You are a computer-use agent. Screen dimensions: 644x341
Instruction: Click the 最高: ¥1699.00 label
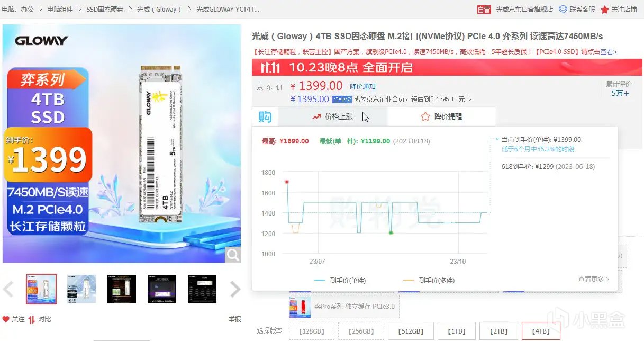point(285,141)
